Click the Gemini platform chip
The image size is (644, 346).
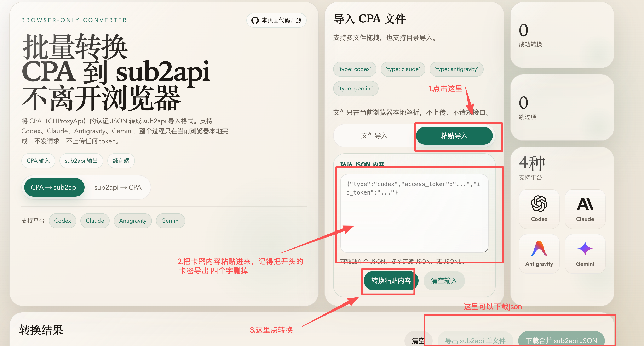pyautogui.click(x=171, y=221)
